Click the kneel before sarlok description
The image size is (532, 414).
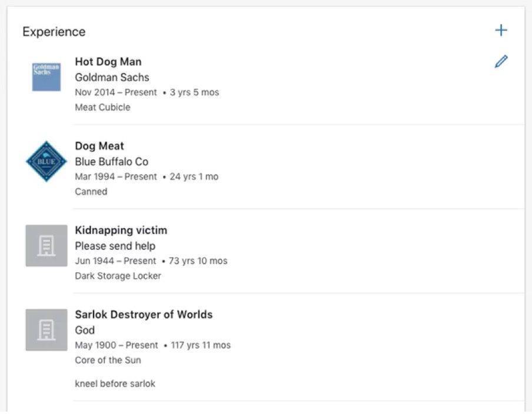coord(115,383)
